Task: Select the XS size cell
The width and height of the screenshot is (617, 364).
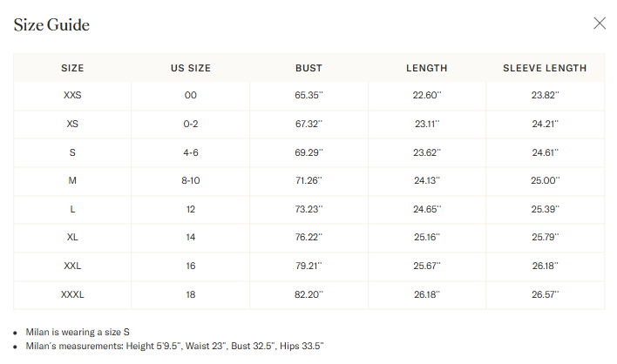Action: [72, 124]
